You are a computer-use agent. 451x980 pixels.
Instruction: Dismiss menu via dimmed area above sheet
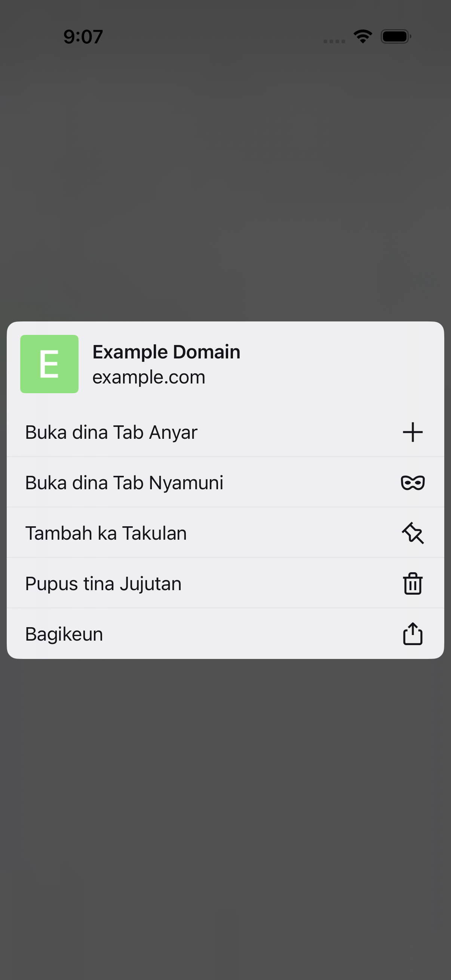pyautogui.click(x=225, y=183)
